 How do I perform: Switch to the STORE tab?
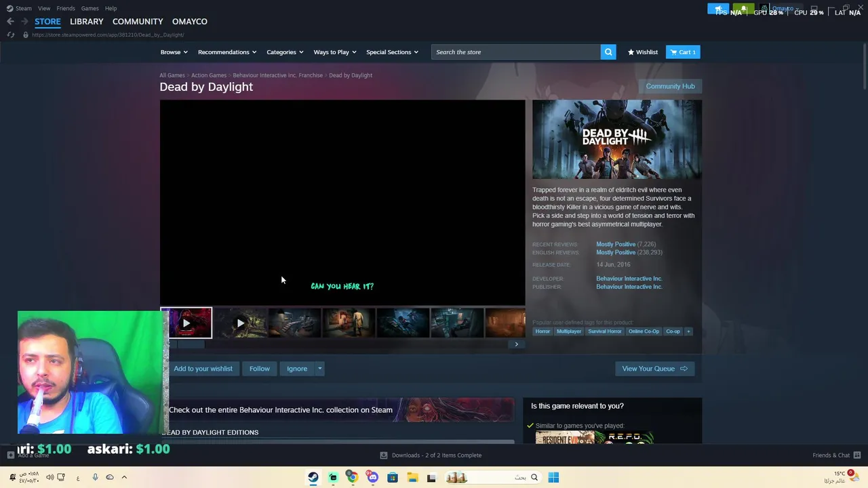[x=47, y=22]
